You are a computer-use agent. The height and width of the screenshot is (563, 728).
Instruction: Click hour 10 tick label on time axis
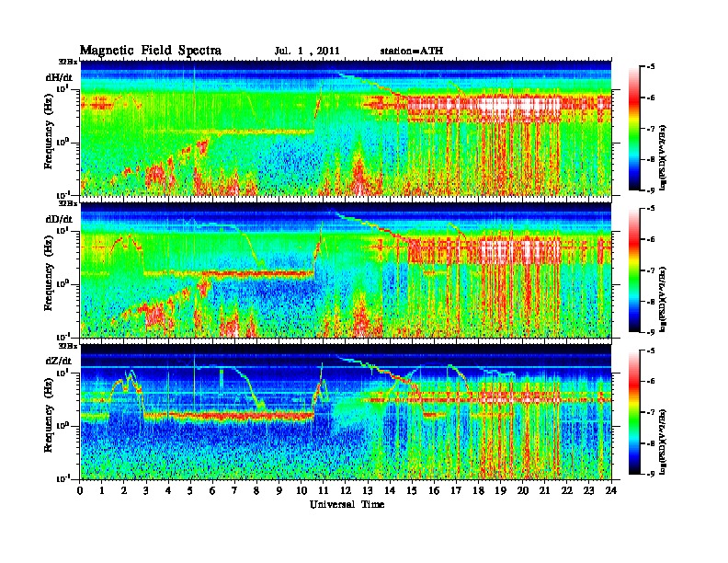pyautogui.click(x=301, y=490)
